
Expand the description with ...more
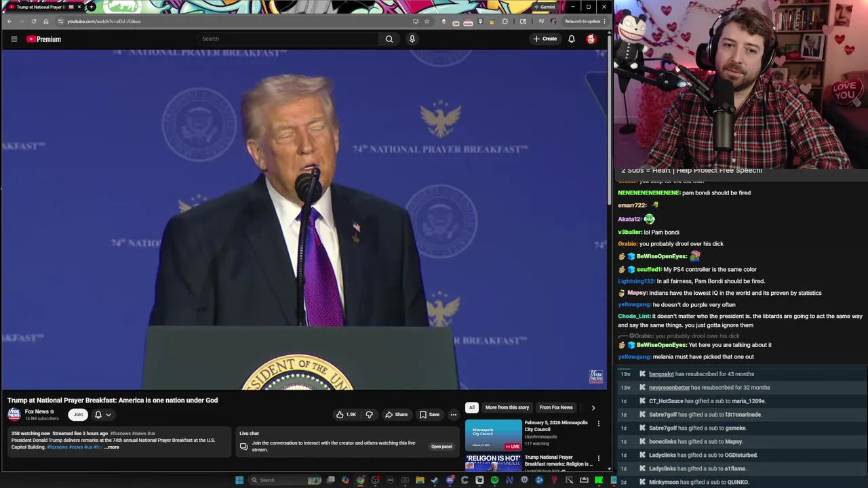coord(112,447)
